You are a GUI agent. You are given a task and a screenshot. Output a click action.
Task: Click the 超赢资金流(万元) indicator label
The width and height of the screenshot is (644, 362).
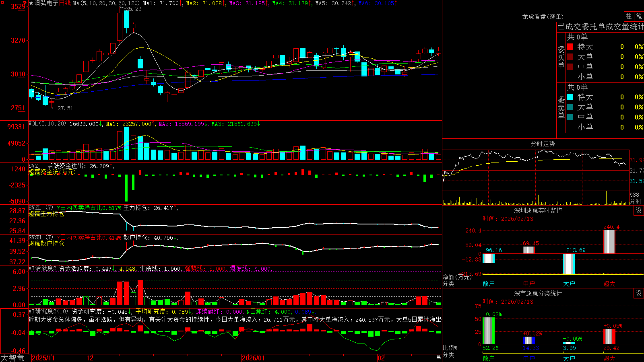click(52, 172)
